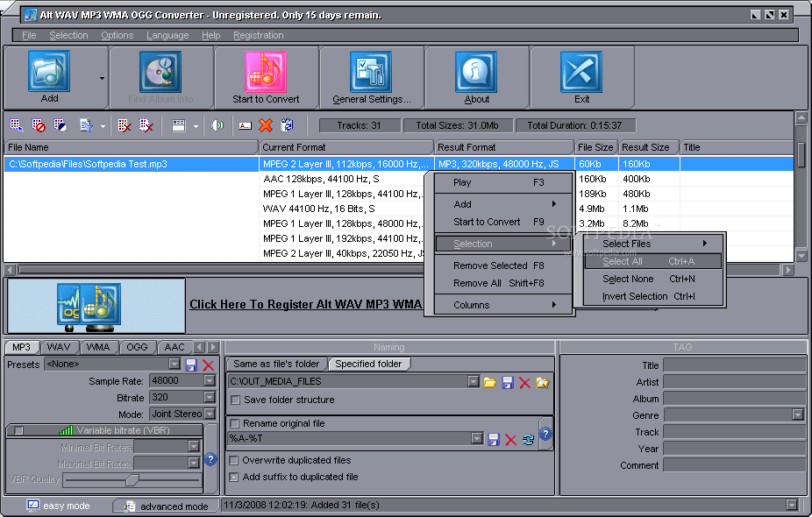Screen dimensions: 812x517
Task: Open the Presets dropdown
Action: coord(175,364)
